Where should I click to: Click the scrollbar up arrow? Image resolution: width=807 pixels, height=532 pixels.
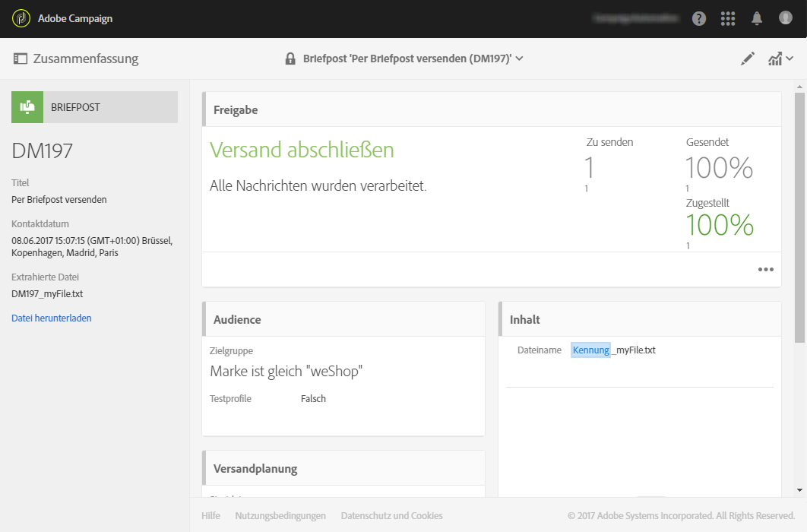[799, 87]
